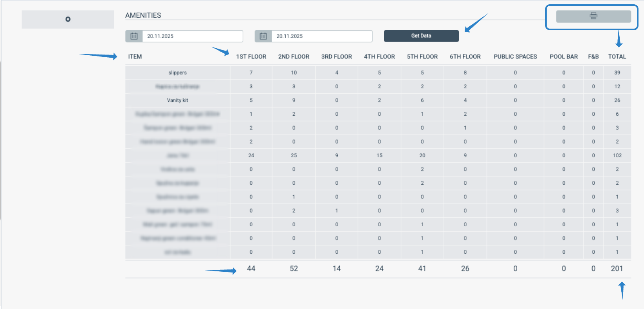Open the end date calendar icon
The width and height of the screenshot is (644, 309).
point(263,36)
